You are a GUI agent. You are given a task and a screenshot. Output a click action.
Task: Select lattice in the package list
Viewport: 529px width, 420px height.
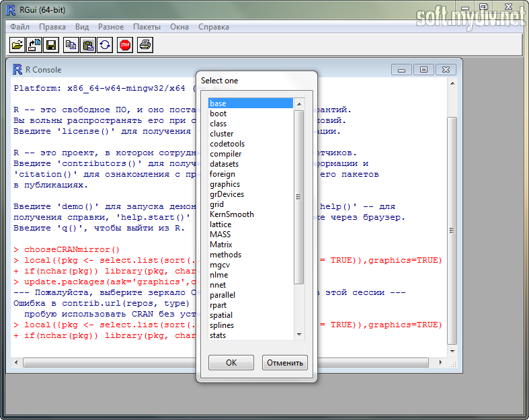[x=251, y=224]
